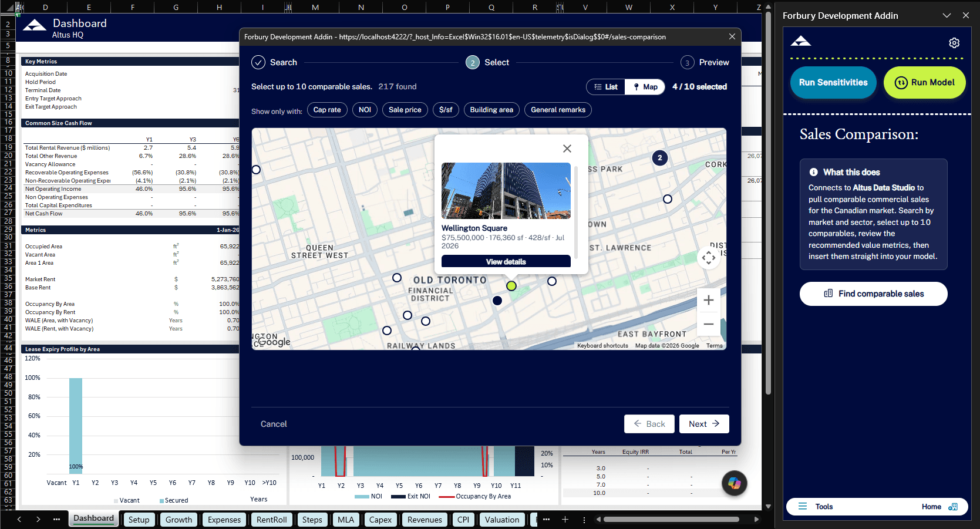Toggle the NOI filter chip

365,110
